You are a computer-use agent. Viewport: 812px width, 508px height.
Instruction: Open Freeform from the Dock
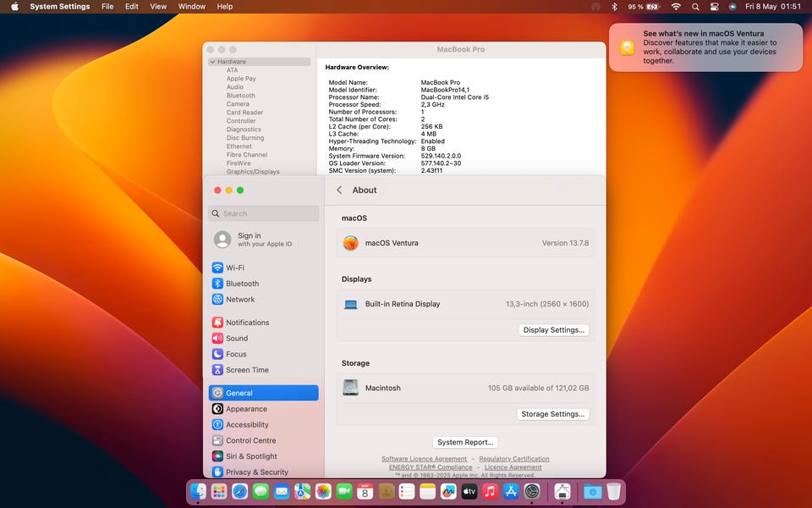pos(448,491)
